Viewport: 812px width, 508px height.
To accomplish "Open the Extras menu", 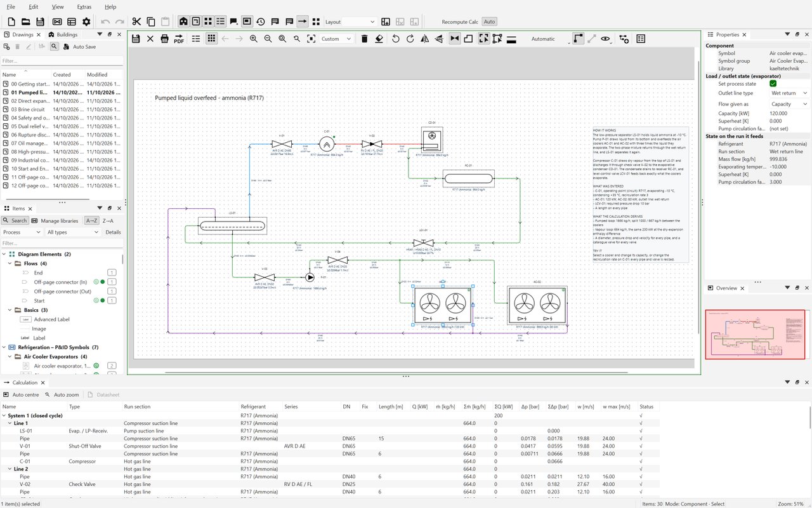I will pos(84,6).
